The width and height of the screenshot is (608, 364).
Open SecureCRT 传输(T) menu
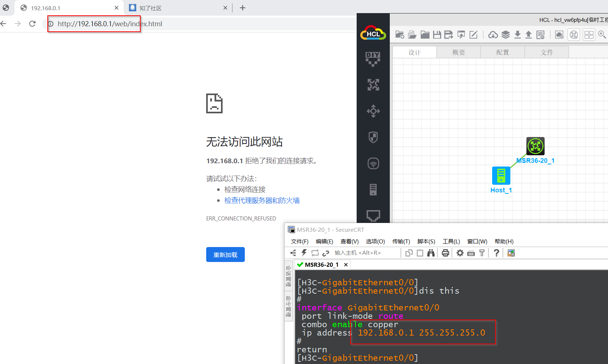tap(401, 242)
